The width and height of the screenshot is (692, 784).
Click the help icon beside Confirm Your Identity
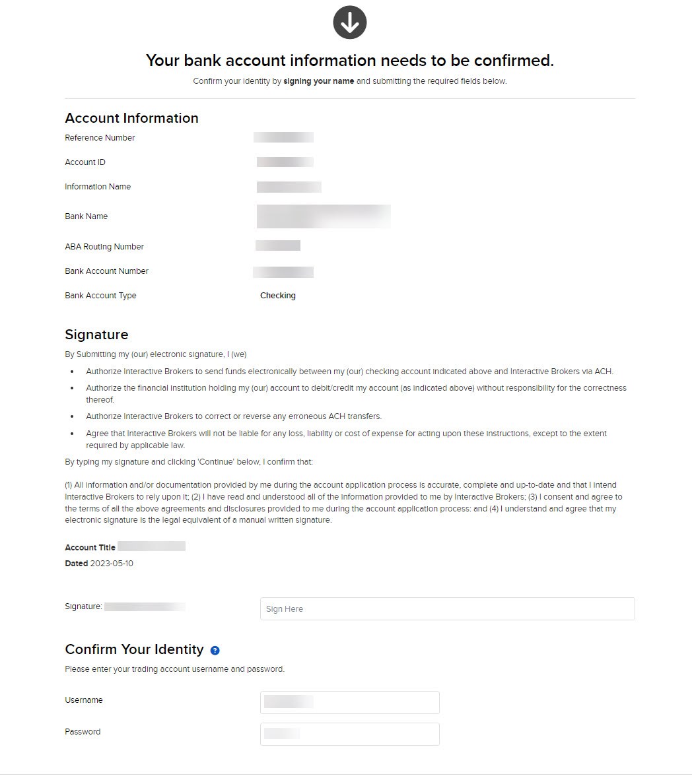pyautogui.click(x=215, y=651)
